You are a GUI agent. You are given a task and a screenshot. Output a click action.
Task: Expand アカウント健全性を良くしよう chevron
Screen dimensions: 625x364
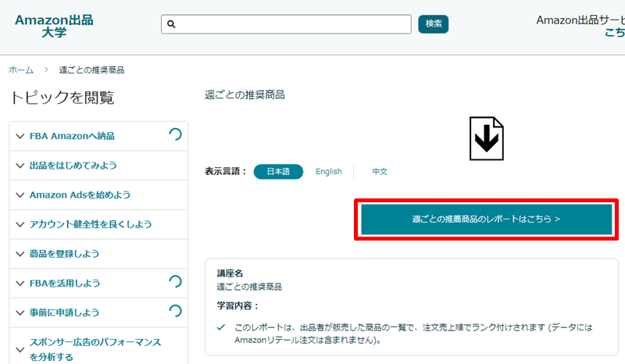[20, 224]
